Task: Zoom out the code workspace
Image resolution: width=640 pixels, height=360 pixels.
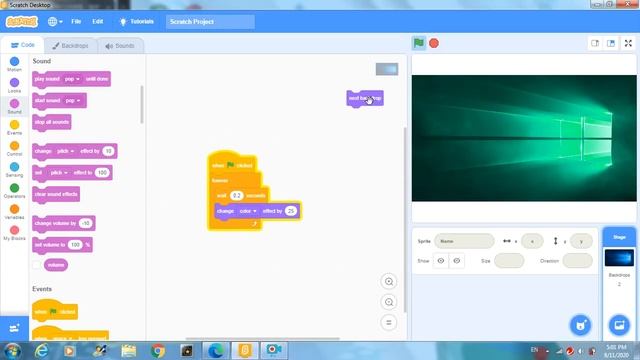Action: click(x=389, y=302)
